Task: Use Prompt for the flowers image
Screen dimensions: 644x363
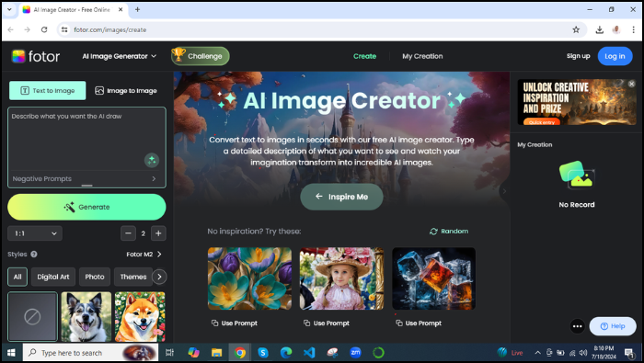Action: pos(234,323)
